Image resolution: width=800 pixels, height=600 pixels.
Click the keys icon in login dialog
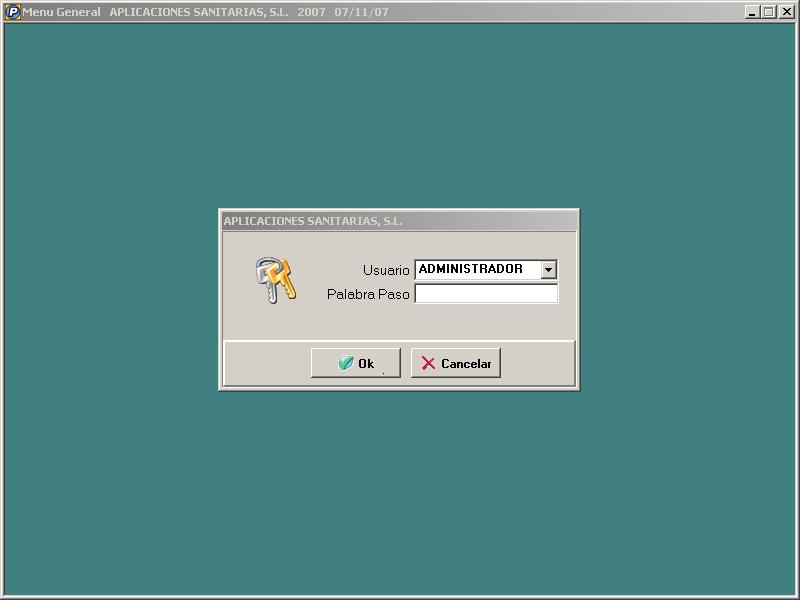[x=276, y=280]
